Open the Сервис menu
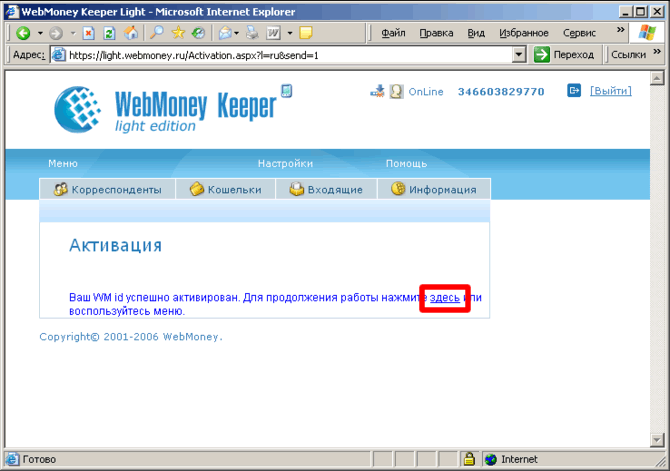This screenshot has width=670, height=471. coord(579,33)
